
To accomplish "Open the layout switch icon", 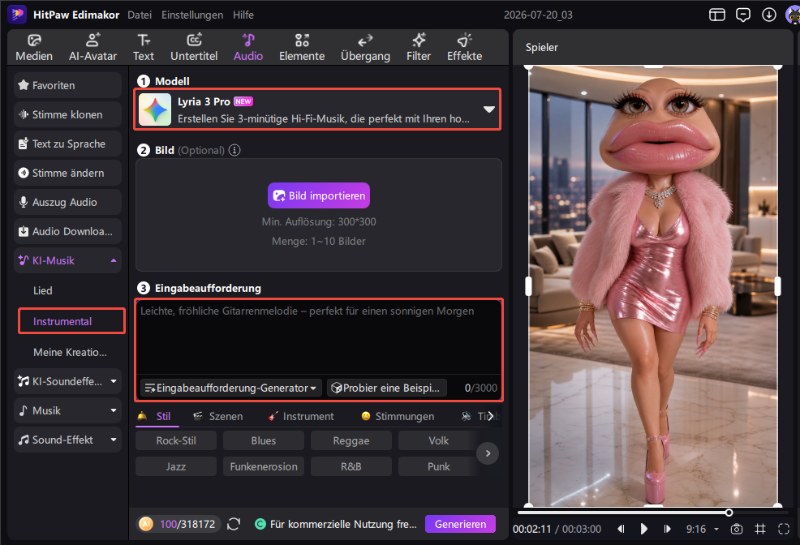I will coord(717,15).
